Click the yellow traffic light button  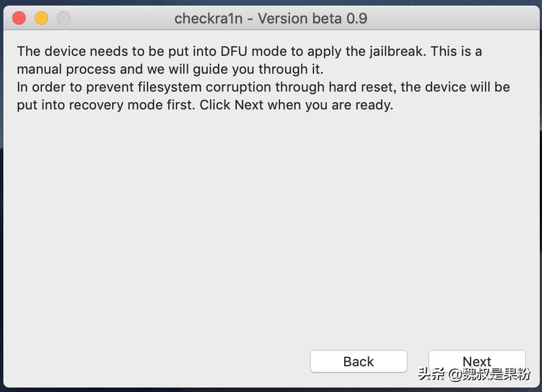[x=41, y=18]
